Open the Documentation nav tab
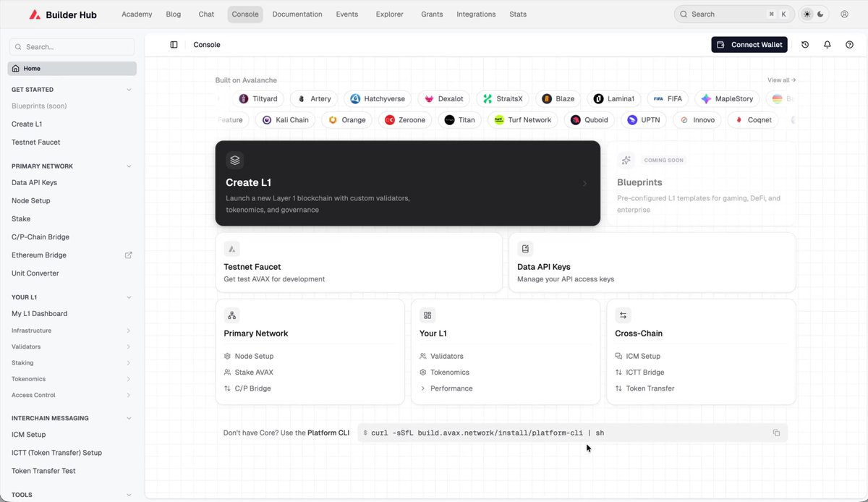 click(297, 14)
